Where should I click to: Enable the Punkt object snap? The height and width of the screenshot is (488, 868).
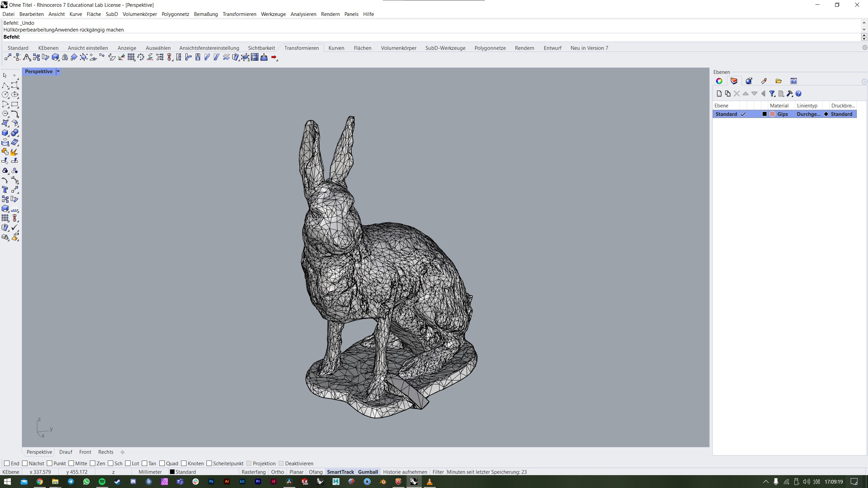[x=50, y=463]
